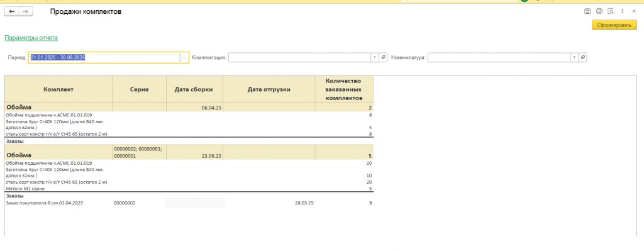The image size is (644, 251).
Task: Click the Сформировать button
Action: (614, 25)
